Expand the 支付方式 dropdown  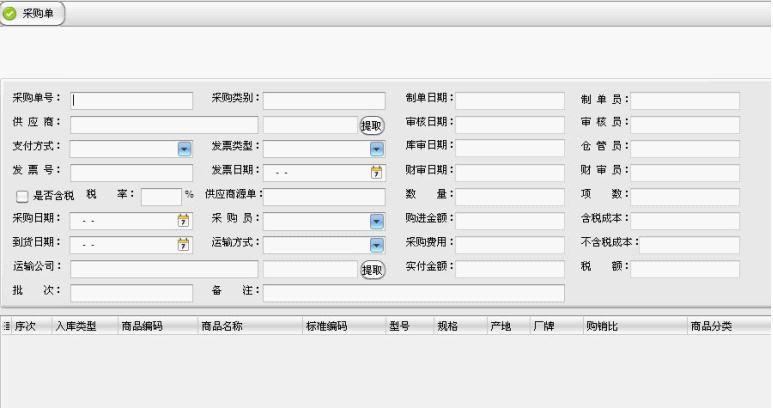(x=184, y=148)
